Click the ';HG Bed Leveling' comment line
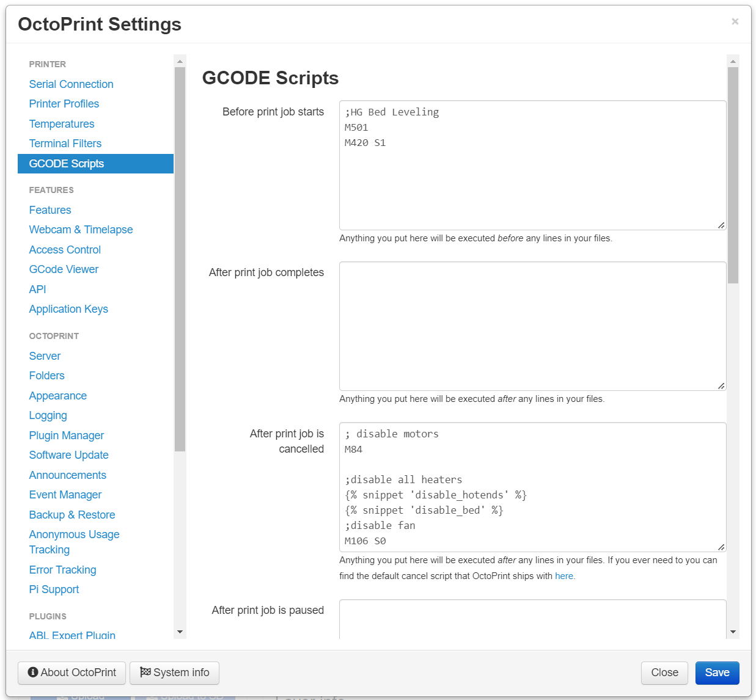The image size is (756, 700). [392, 112]
